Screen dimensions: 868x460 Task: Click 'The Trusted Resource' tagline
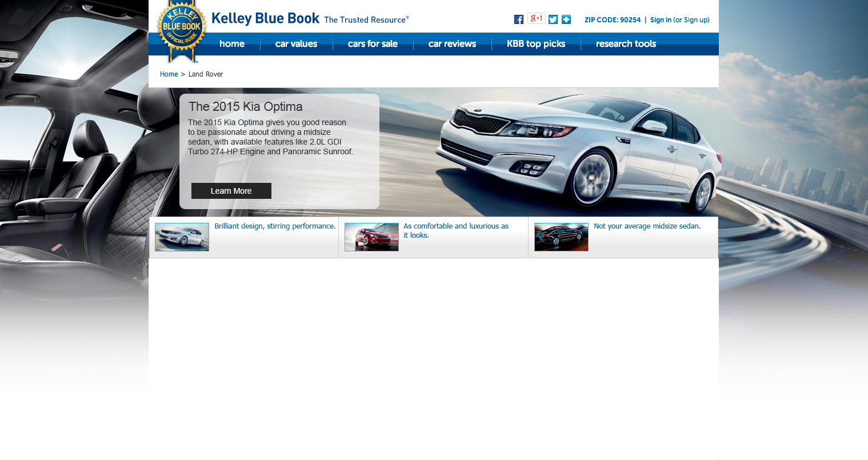pyautogui.click(x=366, y=20)
